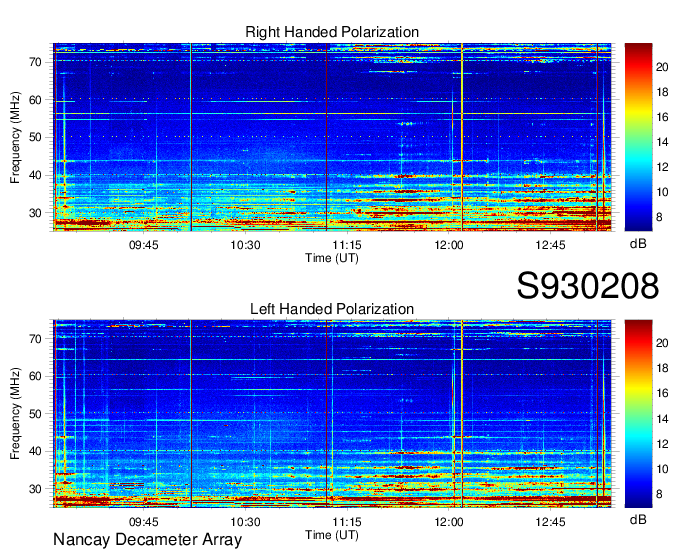680x552 pixels.
Task: Click 10:30 tick under Left Handed plot
Action: [x=245, y=522]
